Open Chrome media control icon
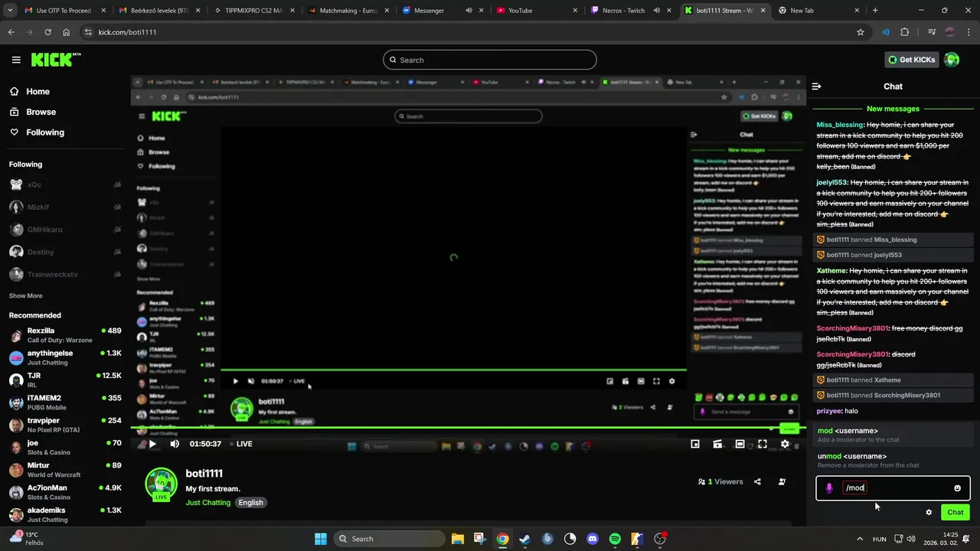980x551 pixels. point(932,32)
